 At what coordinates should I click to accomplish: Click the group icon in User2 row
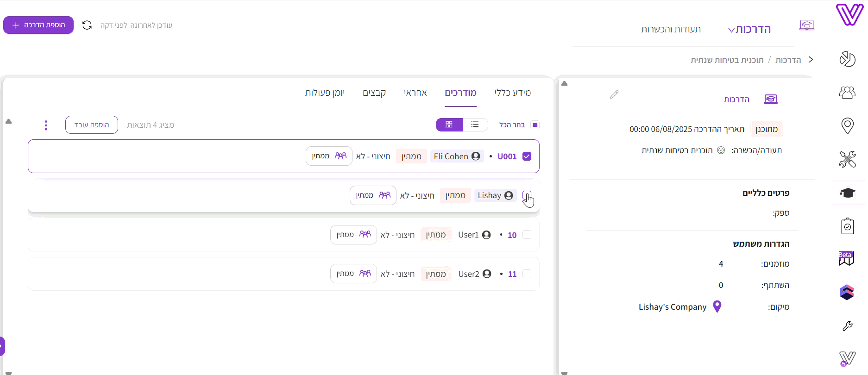tap(365, 274)
